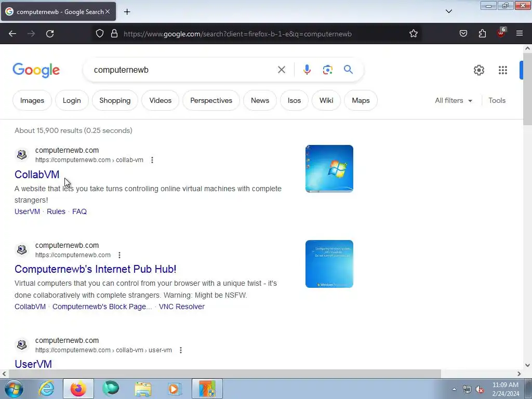
Task: Open more options for user-vm result
Action: (x=181, y=350)
